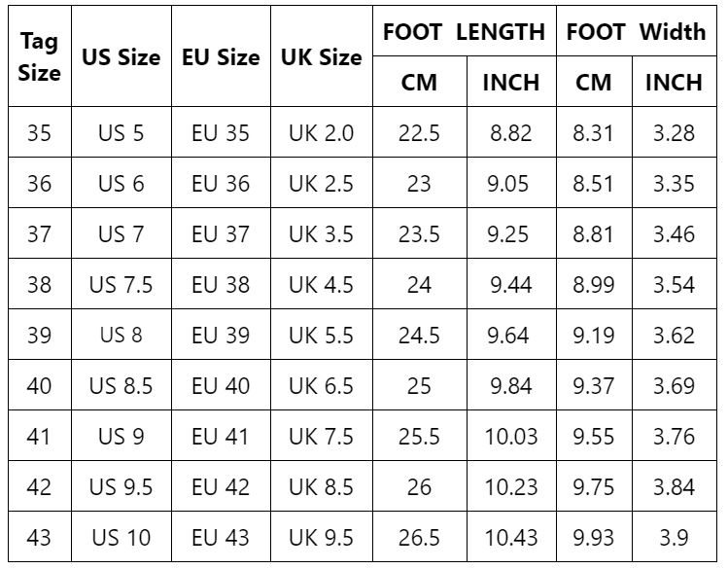
Task: Select the UK 6.5 cell
Action: (x=321, y=386)
